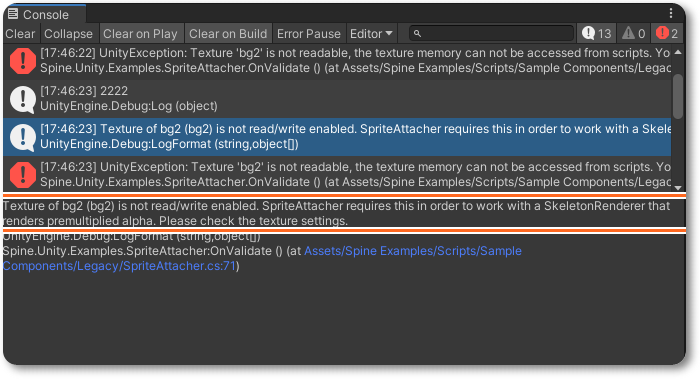Image resolution: width=700 pixels, height=379 pixels.
Task: Click into the console search field
Action: [x=492, y=33]
